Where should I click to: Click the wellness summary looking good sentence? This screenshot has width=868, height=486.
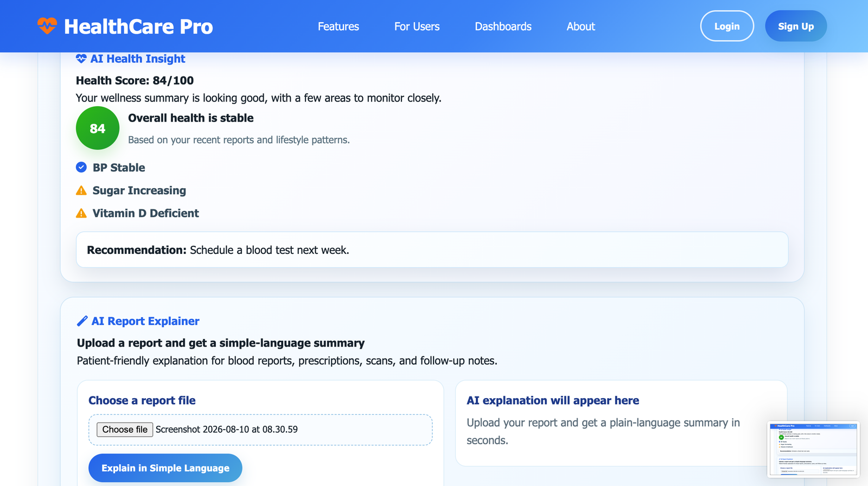coord(259,98)
